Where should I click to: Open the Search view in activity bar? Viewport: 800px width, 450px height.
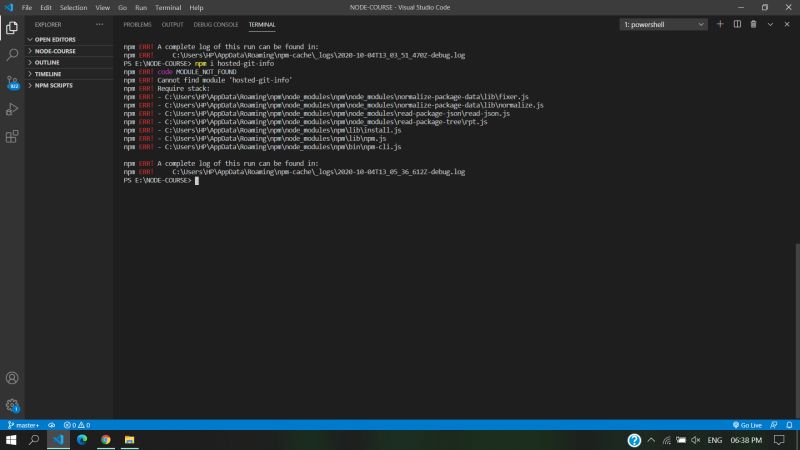pyautogui.click(x=12, y=55)
